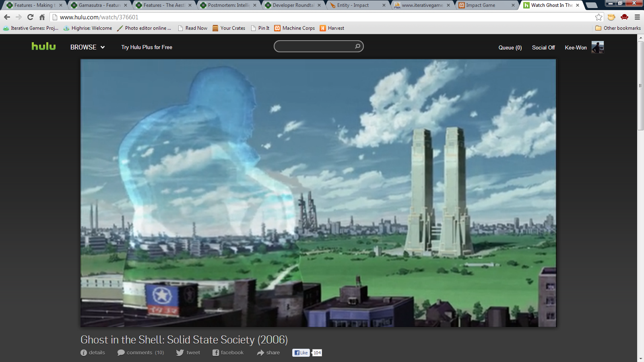
Task: Open Harvest bookmark
Action: click(332, 28)
